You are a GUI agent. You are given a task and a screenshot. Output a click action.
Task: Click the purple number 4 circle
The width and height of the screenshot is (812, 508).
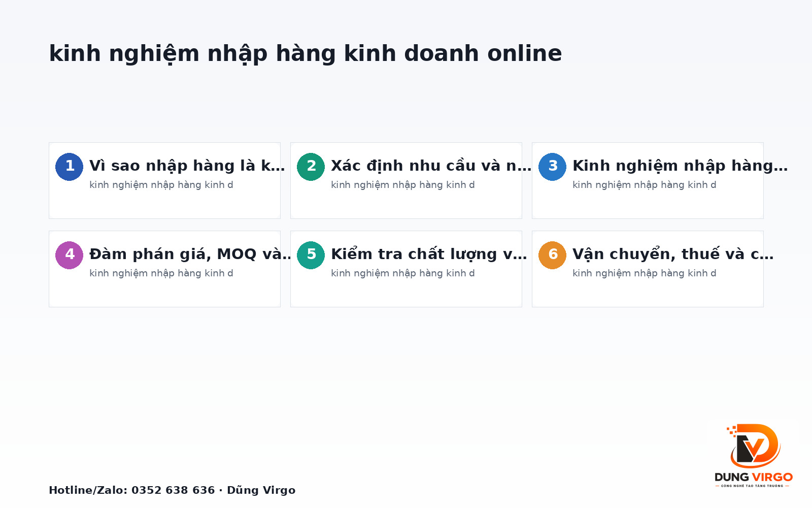coord(69,255)
